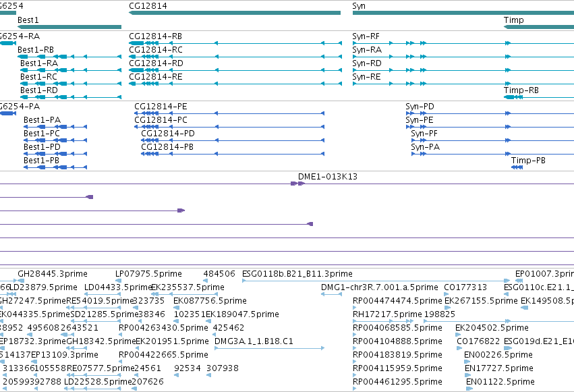Click the RP004183819.5prime label

point(397,355)
